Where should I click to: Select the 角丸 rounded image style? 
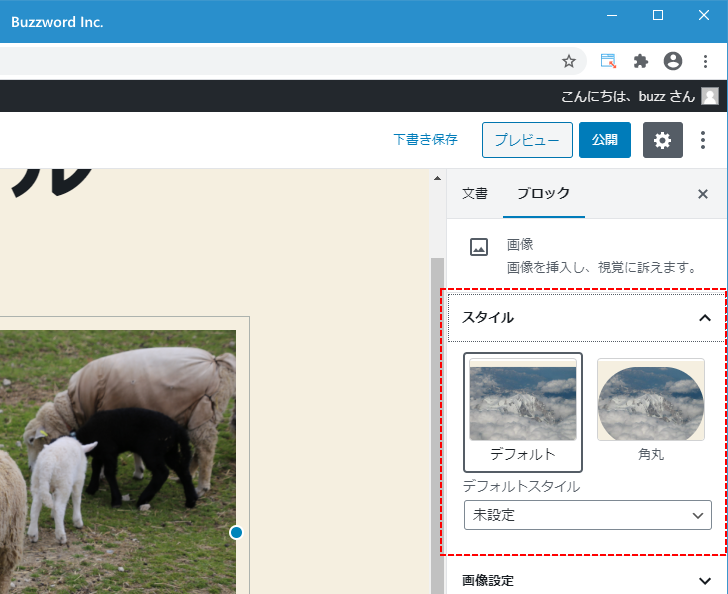[x=651, y=411]
